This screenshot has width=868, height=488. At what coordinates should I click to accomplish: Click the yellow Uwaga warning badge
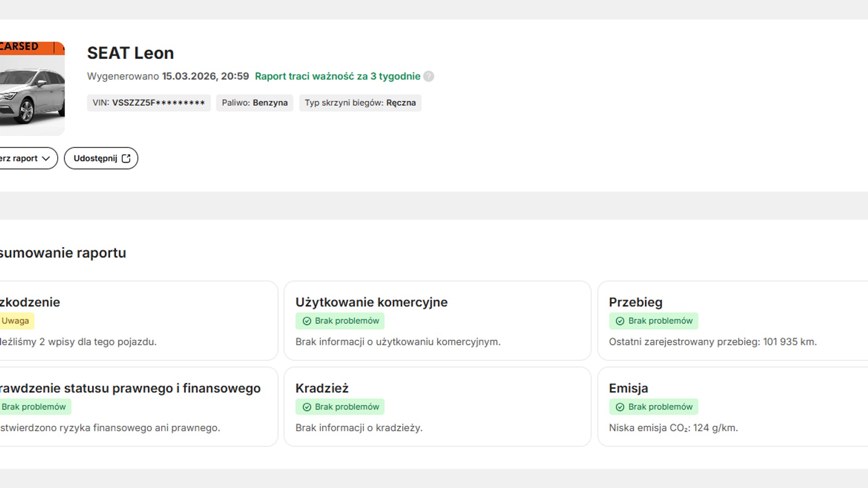tap(16, 321)
